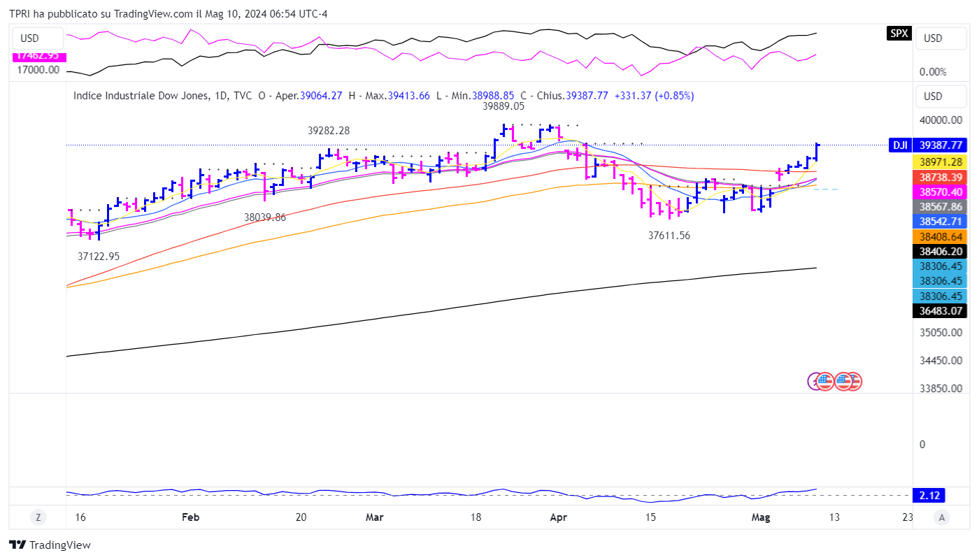Image resolution: width=979 pixels, height=560 pixels.
Task: Click the rightmost US flag event icon
Action: tap(853, 381)
